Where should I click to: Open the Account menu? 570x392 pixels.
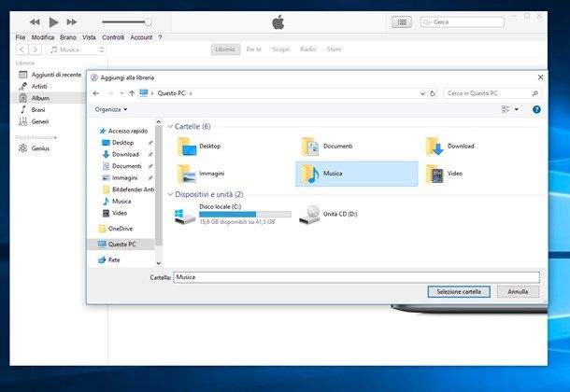point(141,37)
